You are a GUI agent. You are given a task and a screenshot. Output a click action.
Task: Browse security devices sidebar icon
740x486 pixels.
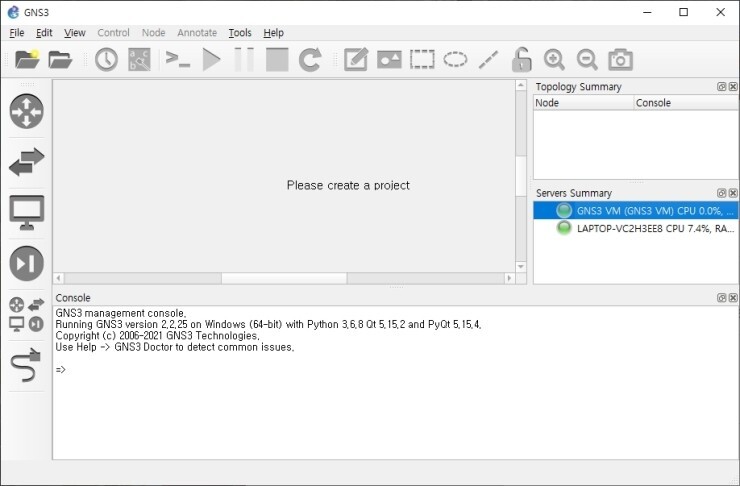(26, 263)
